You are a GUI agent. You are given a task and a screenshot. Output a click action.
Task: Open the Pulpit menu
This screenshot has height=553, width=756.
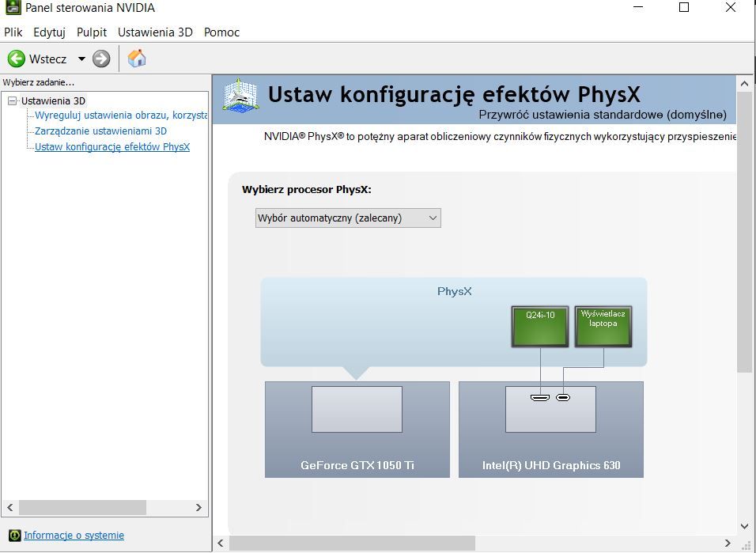(92, 32)
